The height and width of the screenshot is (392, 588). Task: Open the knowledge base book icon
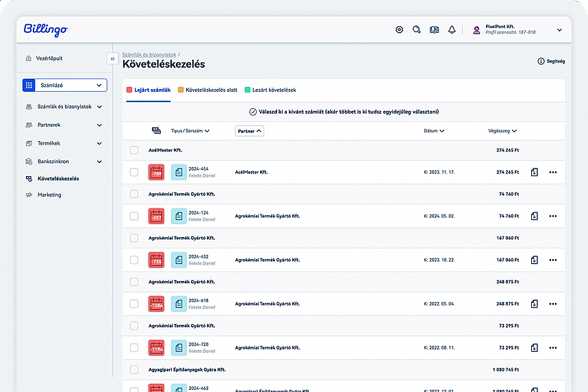(x=434, y=30)
